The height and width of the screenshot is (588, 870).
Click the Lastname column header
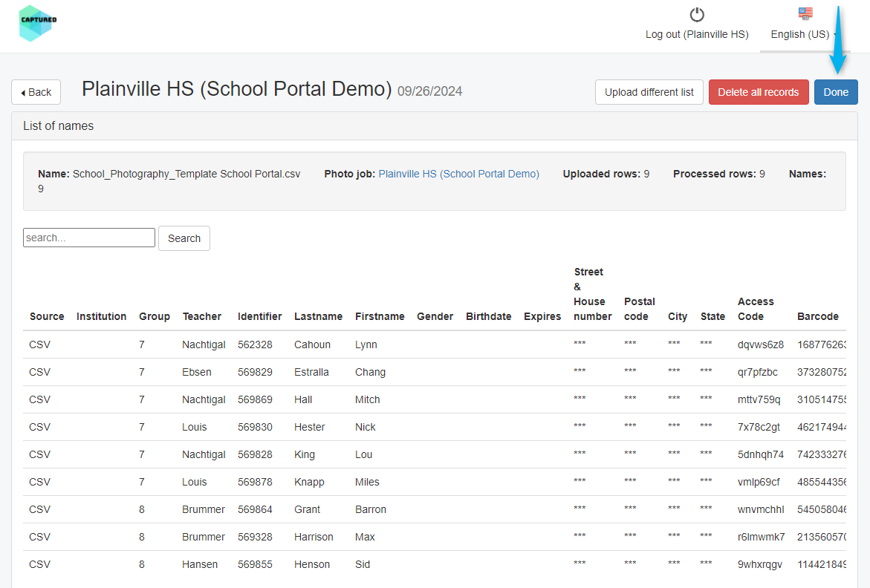click(x=319, y=316)
